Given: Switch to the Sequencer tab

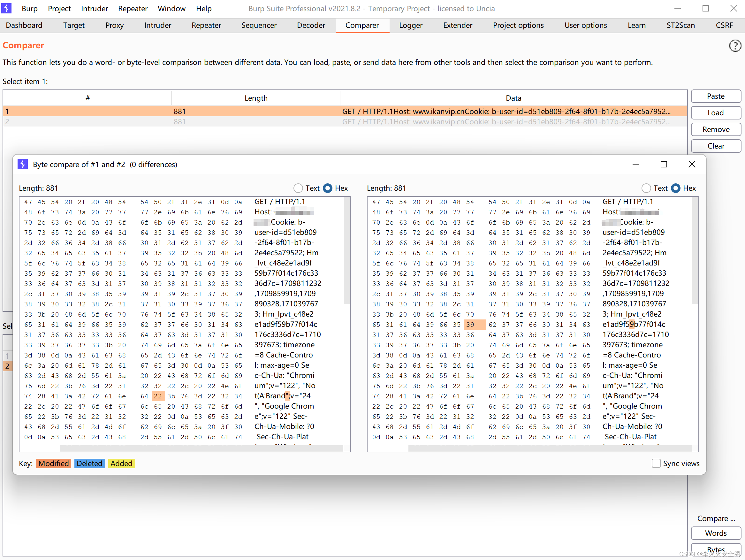Looking at the screenshot, I should 259,25.
